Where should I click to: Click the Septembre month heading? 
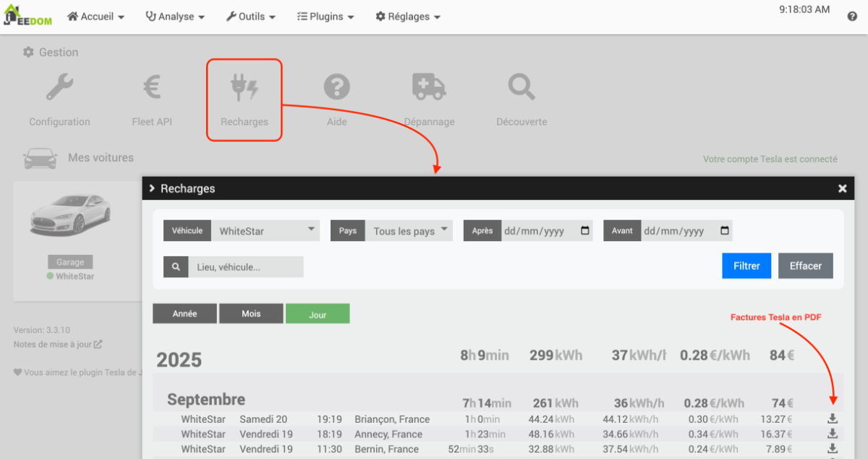tap(206, 400)
